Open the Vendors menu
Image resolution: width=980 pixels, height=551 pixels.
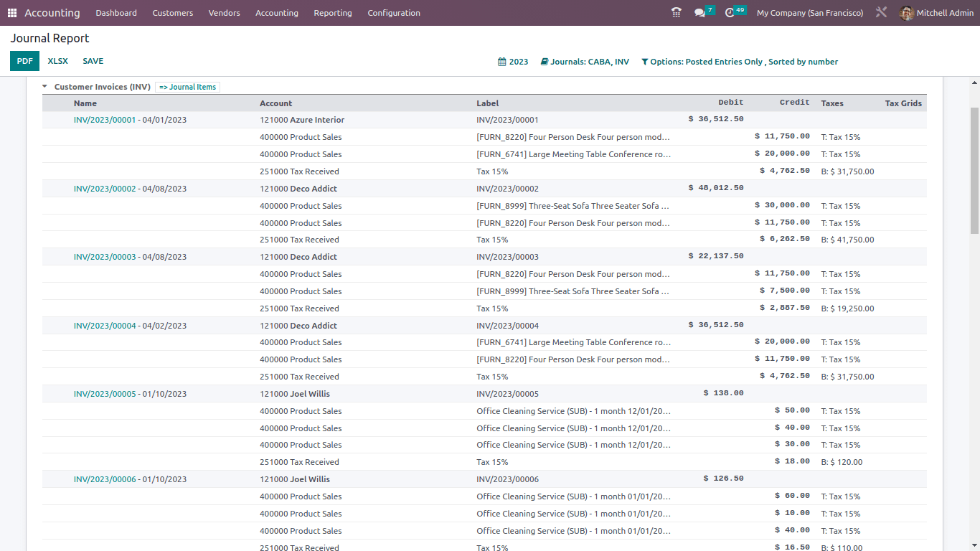224,13
